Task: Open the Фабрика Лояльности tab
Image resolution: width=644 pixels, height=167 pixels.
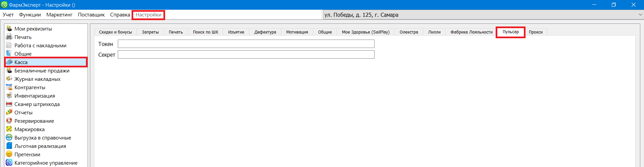Action: 471,32
